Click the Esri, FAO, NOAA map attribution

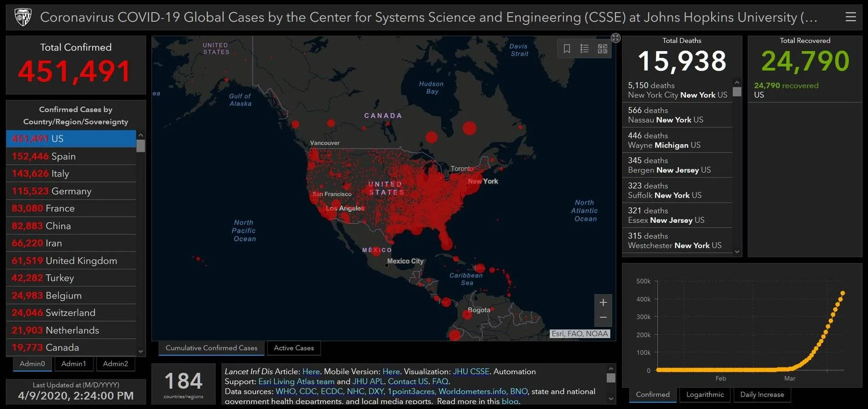click(580, 334)
